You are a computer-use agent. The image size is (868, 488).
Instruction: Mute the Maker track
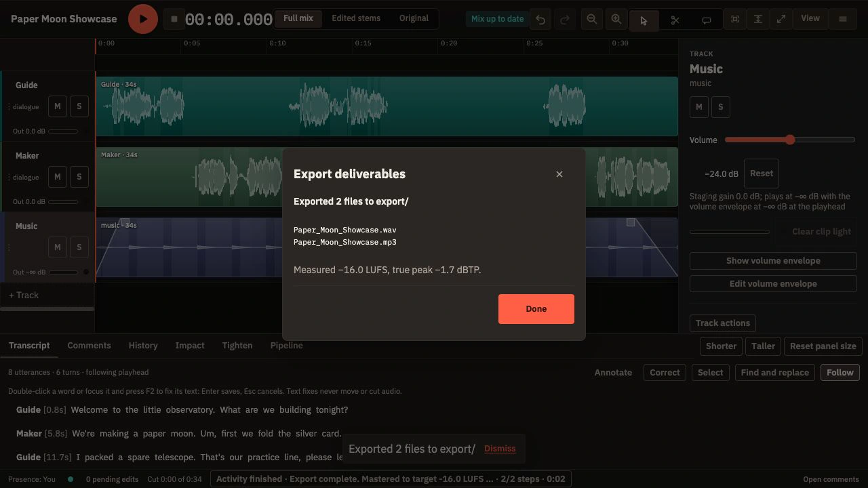pyautogui.click(x=58, y=177)
